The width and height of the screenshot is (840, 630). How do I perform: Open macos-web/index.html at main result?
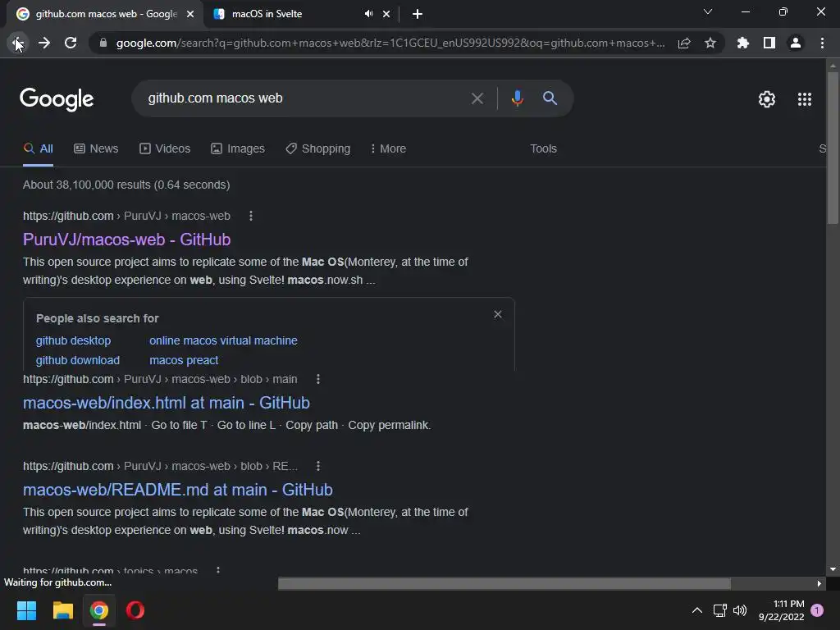tap(167, 403)
